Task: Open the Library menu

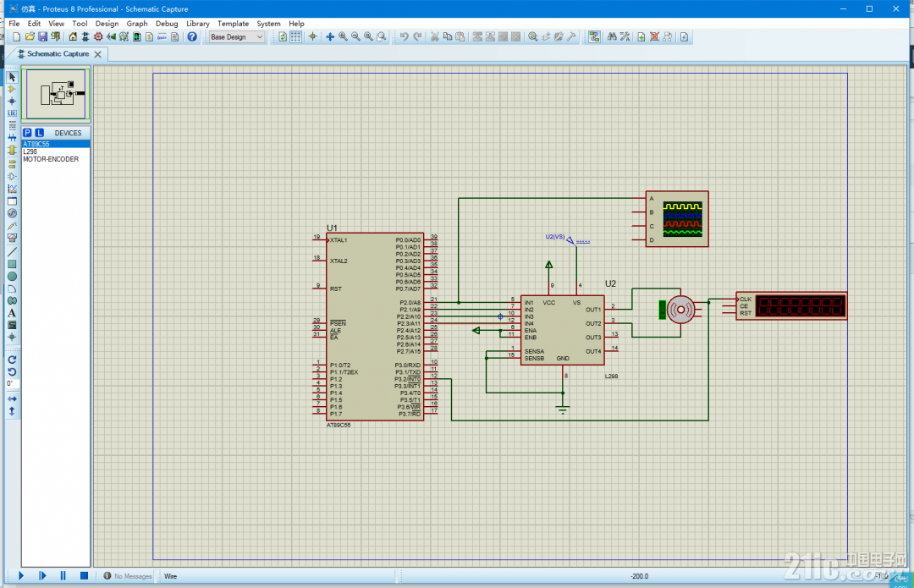Action: tap(197, 24)
